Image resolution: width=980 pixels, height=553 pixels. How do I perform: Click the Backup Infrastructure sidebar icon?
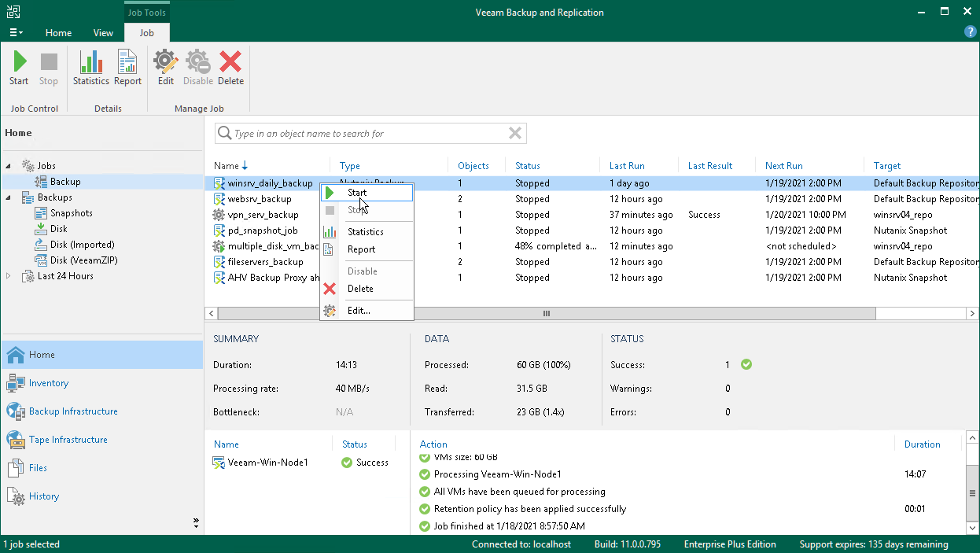[x=16, y=411]
